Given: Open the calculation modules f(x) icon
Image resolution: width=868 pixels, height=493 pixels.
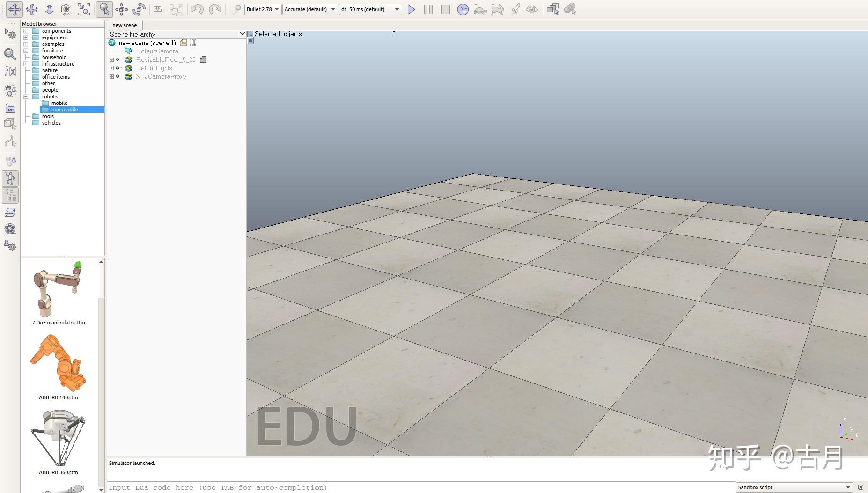Looking at the screenshot, I should tap(10, 71).
